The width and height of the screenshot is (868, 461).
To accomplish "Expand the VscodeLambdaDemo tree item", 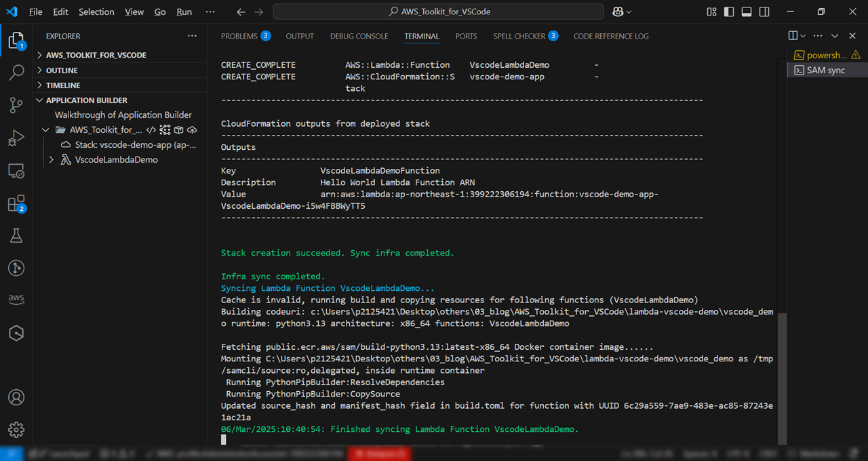I will click(x=51, y=159).
